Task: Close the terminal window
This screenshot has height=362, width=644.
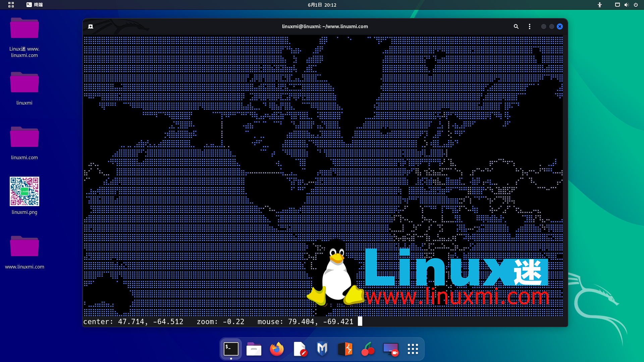Action: click(560, 26)
